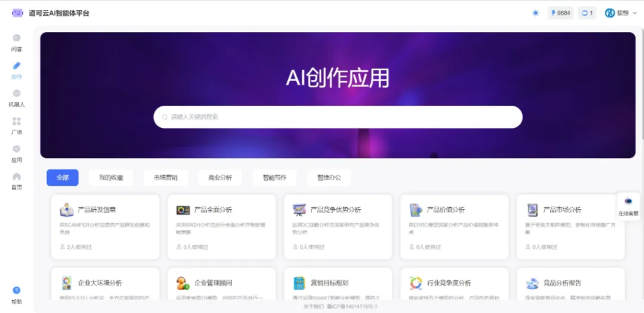The width and height of the screenshot is (644, 313).
Task: Click the keyword search input field
Action: 338,117
